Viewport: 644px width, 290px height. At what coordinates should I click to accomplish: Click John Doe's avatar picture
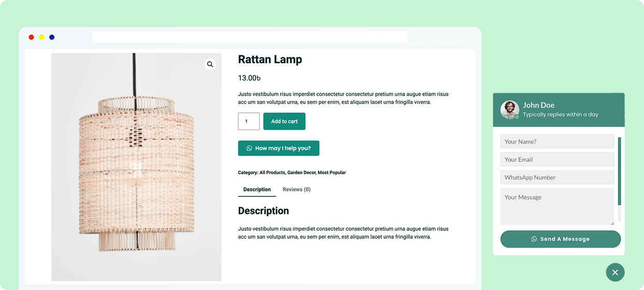click(509, 109)
